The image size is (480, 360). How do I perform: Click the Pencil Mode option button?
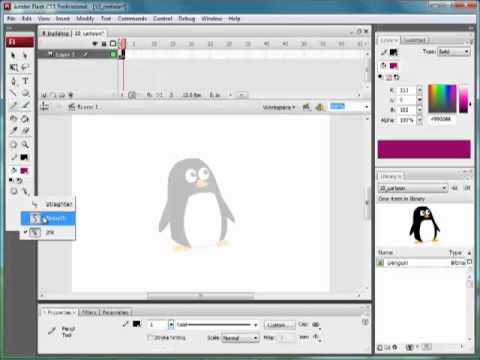pyautogui.click(x=25, y=191)
